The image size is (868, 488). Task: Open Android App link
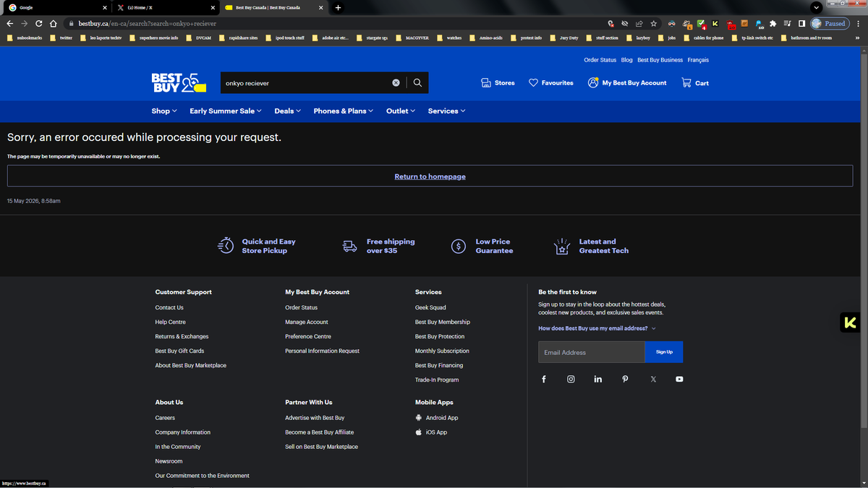pyautogui.click(x=437, y=418)
